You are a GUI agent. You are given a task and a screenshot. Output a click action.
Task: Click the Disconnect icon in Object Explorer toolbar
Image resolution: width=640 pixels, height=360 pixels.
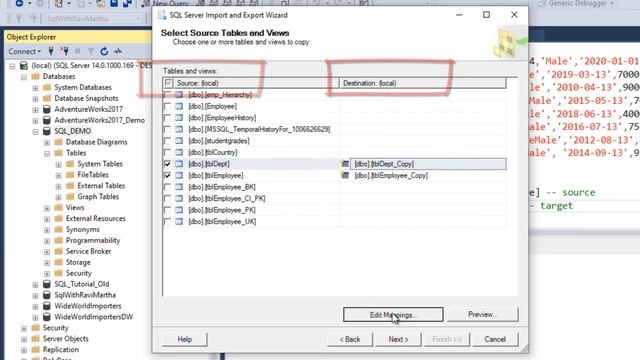(64, 51)
